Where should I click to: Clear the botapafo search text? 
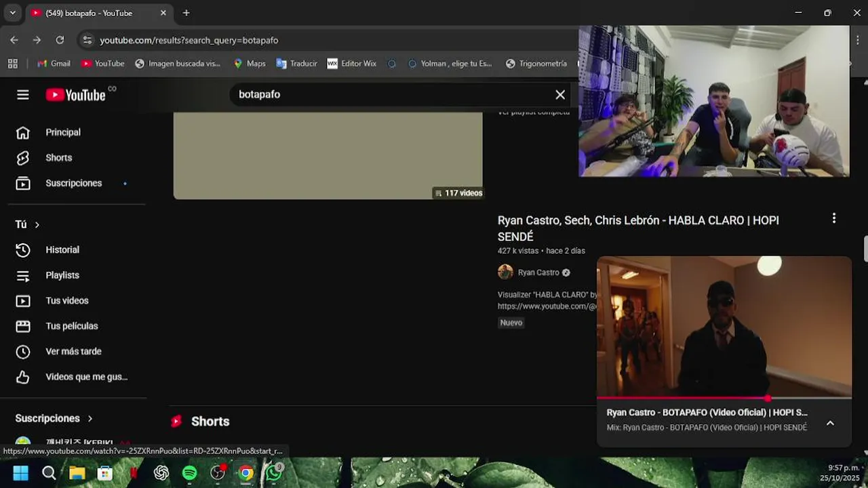560,95
